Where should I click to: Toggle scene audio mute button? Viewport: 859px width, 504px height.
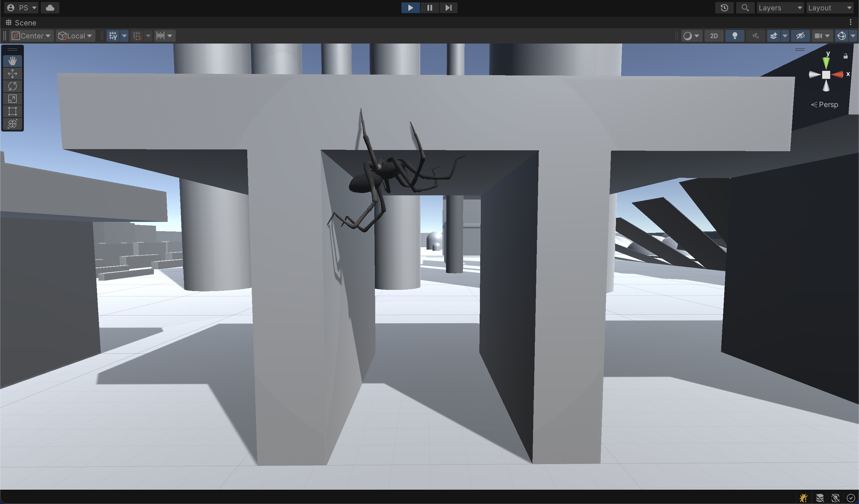click(756, 36)
